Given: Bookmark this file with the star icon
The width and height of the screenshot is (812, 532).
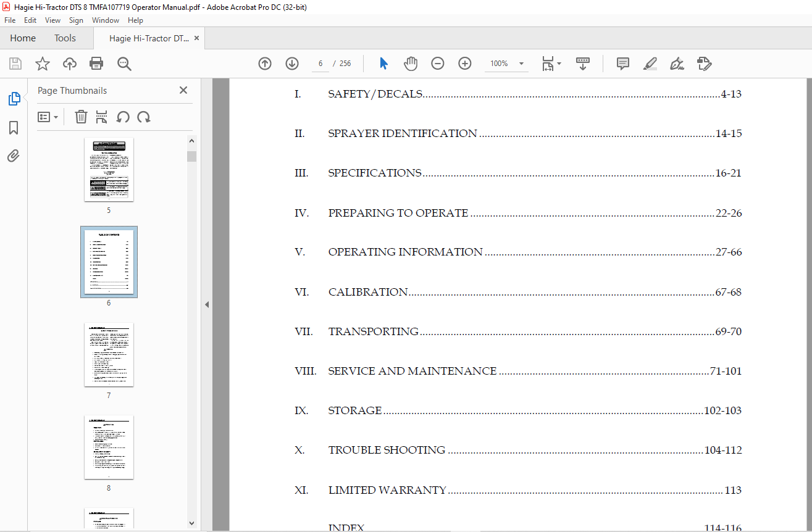Looking at the screenshot, I should click(43, 64).
